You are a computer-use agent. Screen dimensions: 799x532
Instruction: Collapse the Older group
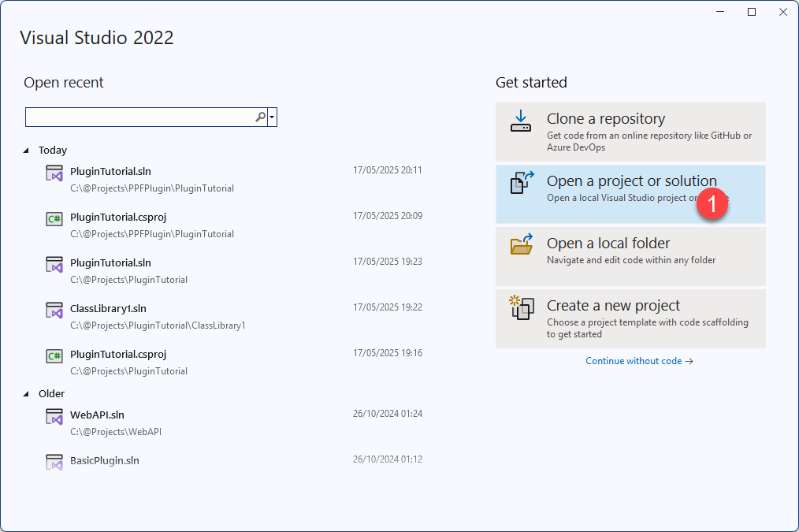(x=27, y=394)
